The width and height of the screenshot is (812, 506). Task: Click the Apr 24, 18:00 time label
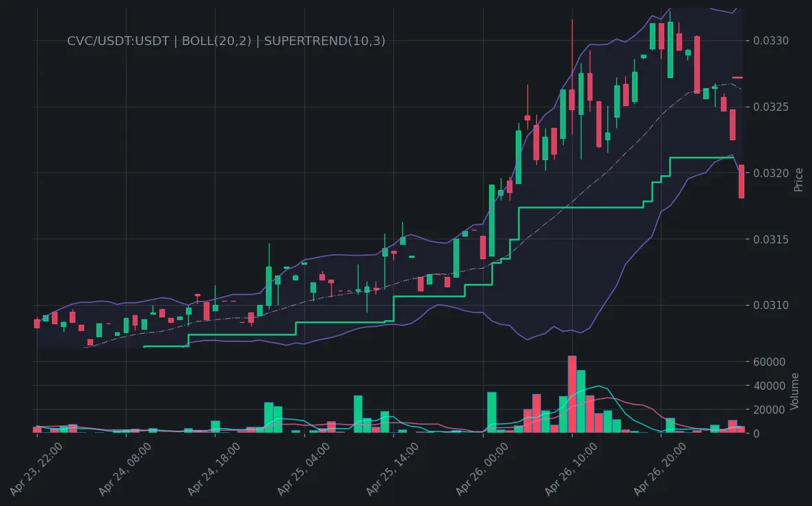pyautogui.click(x=214, y=469)
